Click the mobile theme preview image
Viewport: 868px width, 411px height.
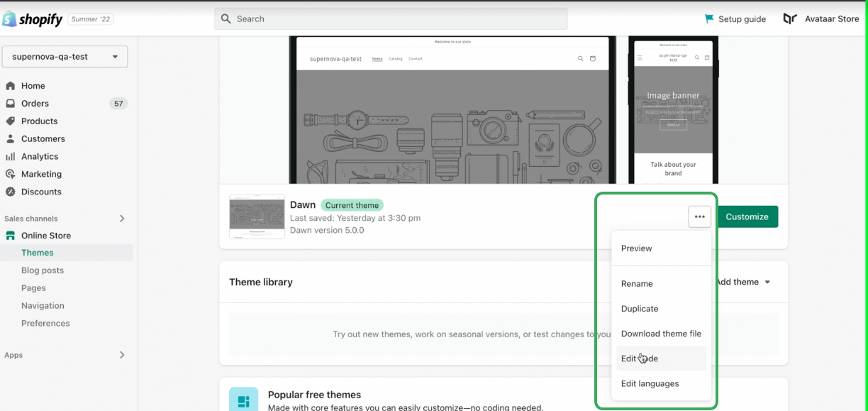(x=673, y=110)
